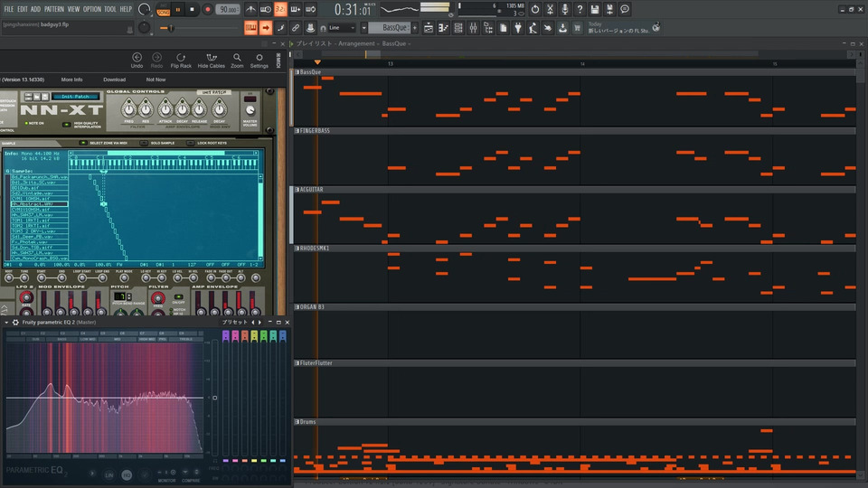868x488 pixels.
Task: Pause playback with the transport pause button
Action: (x=178, y=9)
